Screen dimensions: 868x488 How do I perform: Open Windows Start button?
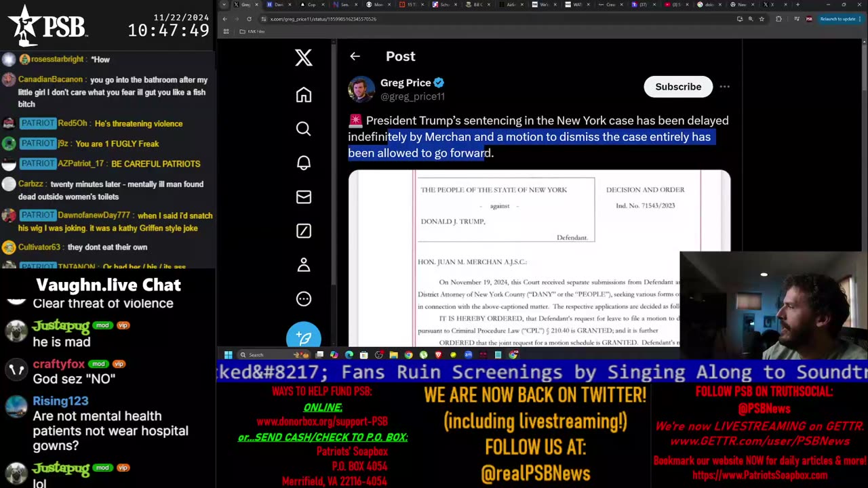coord(228,354)
